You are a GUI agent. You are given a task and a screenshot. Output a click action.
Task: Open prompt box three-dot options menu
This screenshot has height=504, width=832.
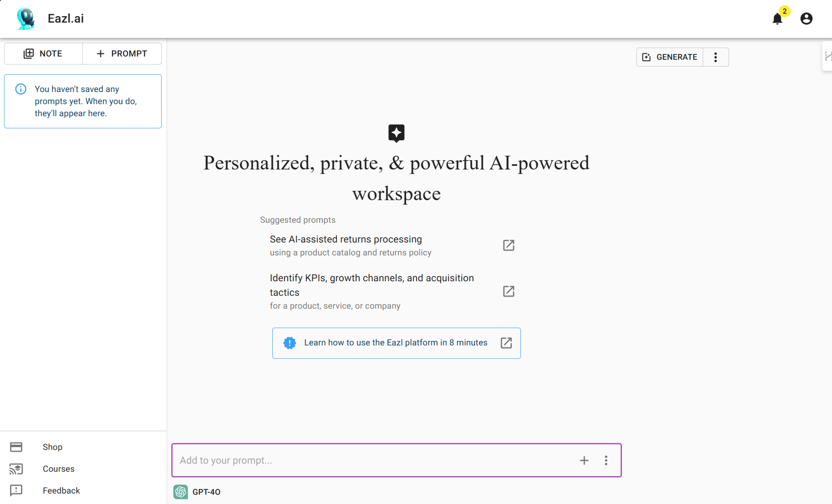[606, 460]
